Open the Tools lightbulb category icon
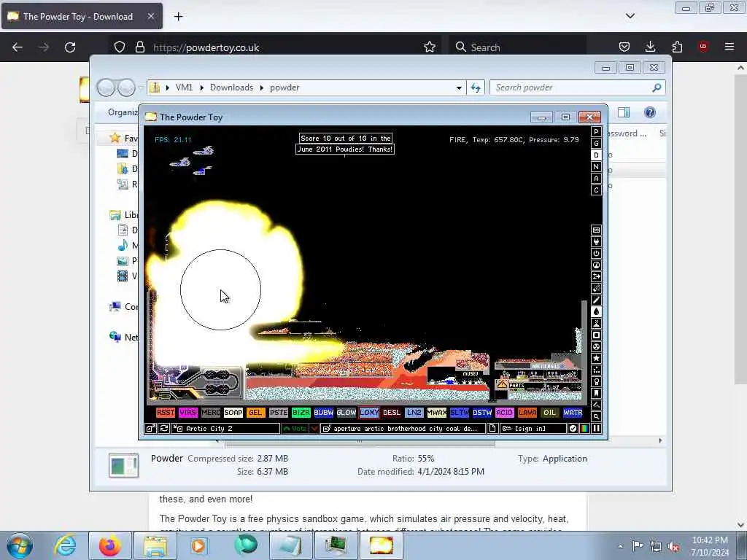Image resolution: width=747 pixels, height=560 pixels. click(596, 382)
